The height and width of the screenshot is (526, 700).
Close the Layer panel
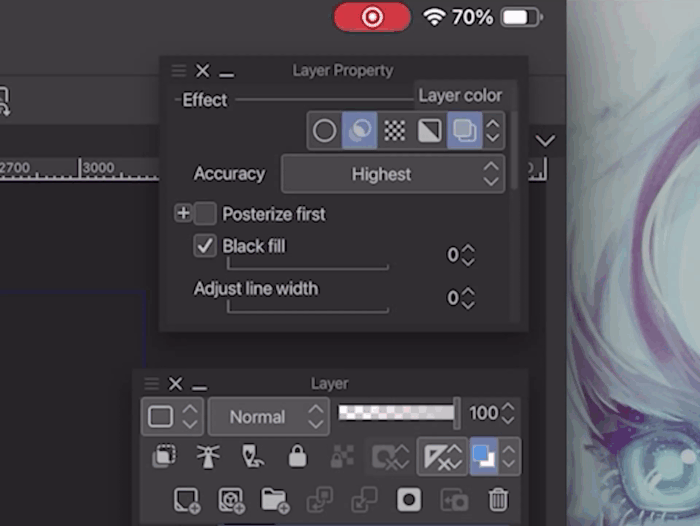175,383
